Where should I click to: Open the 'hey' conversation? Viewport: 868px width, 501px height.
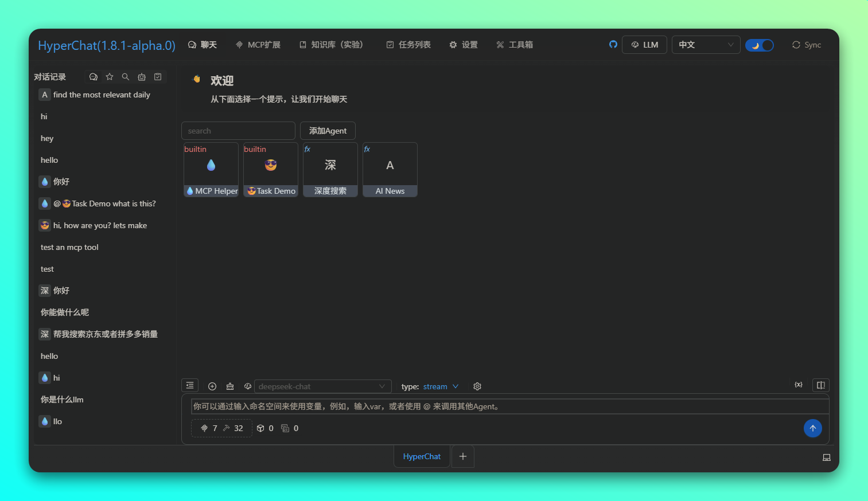pyautogui.click(x=103, y=138)
